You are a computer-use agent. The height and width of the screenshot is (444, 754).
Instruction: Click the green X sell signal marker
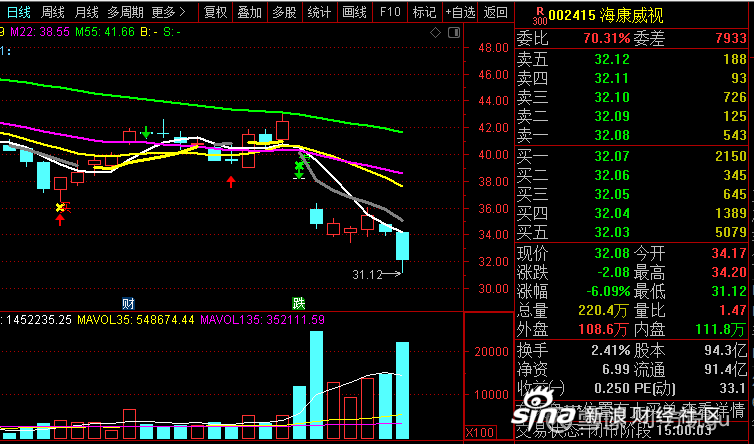[299, 166]
